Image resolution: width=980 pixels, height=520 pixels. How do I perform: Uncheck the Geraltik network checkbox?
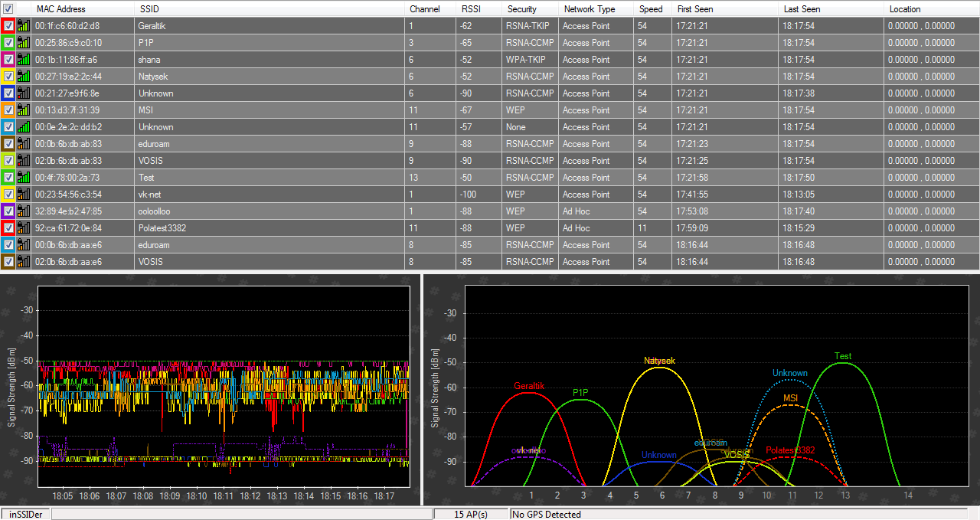click(8, 25)
